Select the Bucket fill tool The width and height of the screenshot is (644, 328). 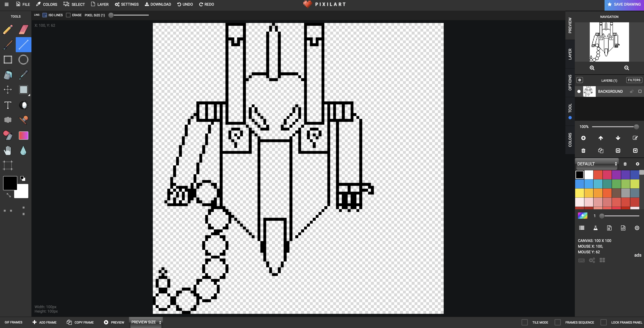8,75
